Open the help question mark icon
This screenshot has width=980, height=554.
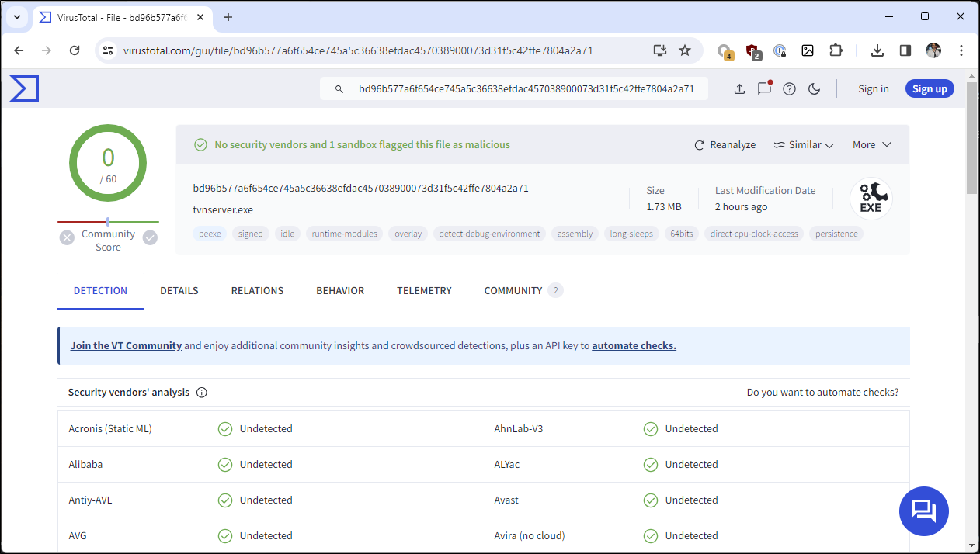click(x=790, y=89)
